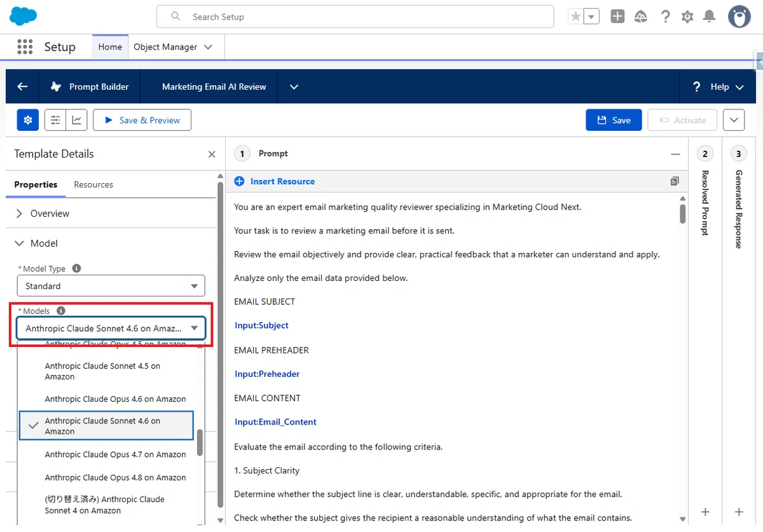763x532 pixels.
Task: Expand the Marketing Email AI Review chevron
Action: coord(294,86)
